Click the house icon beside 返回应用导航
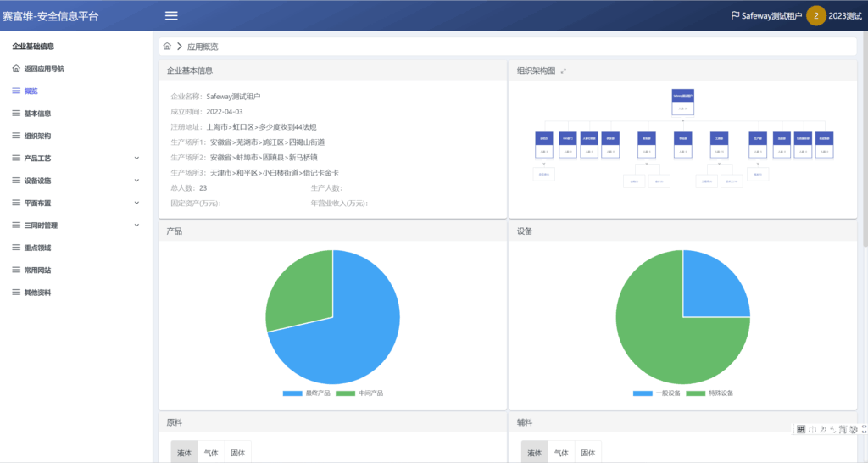This screenshot has width=868, height=463. [16, 69]
